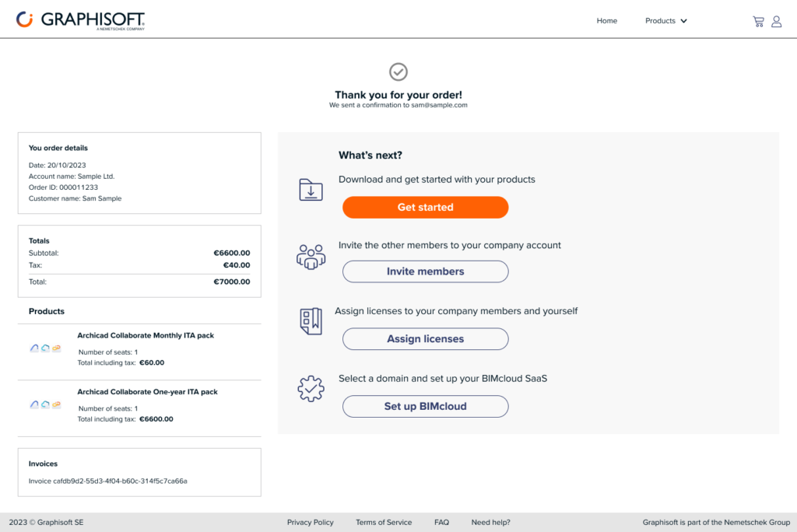Click Archicad Collaborate One-year pack thumbnail
797x532 pixels.
tap(45, 404)
